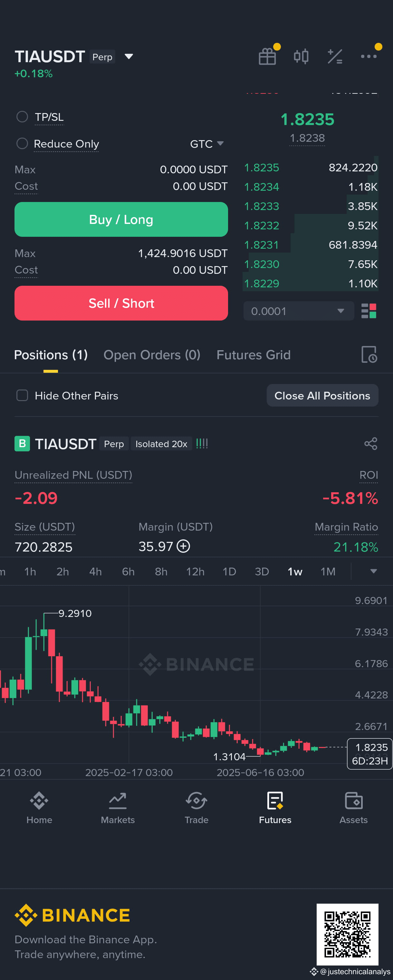The height and width of the screenshot is (980, 393).
Task: Check Hide Other Pairs
Action: [22, 395]
